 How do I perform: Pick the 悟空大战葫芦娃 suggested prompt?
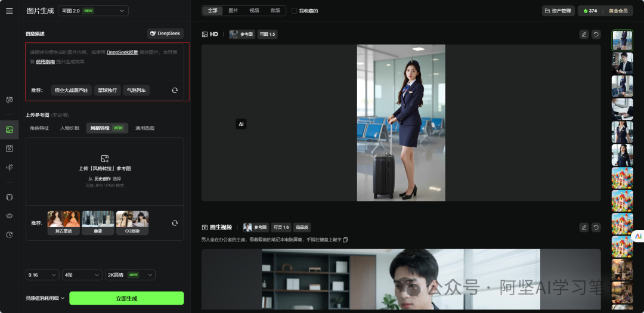coord(72,91)
